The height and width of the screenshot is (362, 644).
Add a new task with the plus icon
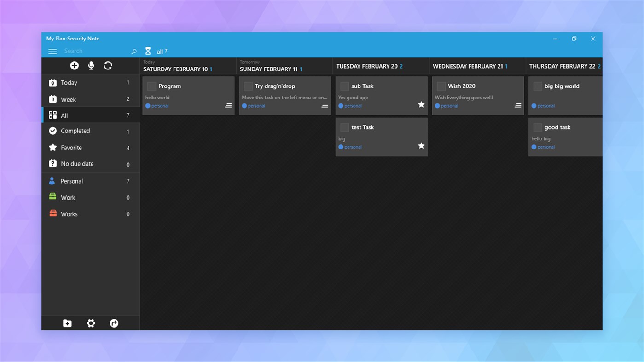pyautogui.click(x=74, y=65)
